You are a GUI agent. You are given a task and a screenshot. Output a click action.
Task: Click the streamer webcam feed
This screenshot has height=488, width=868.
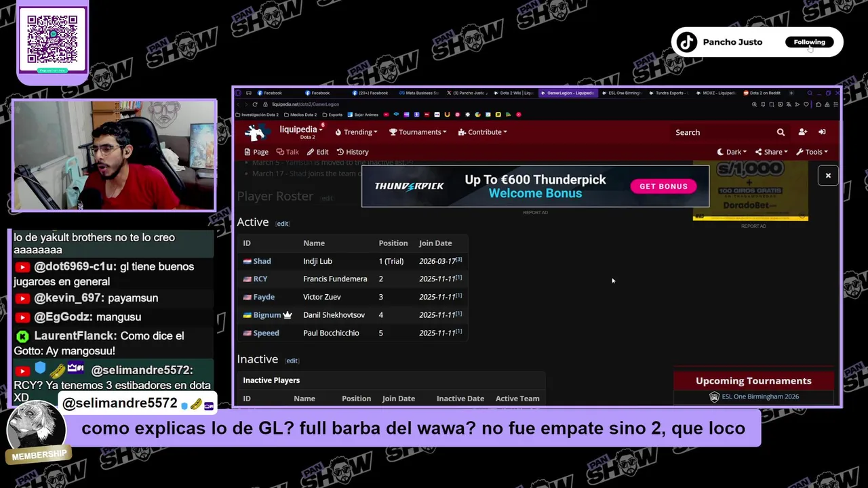pos(114,156)
